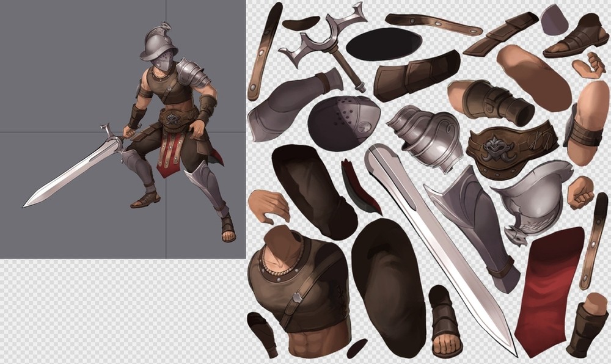Click the gray armored arm sleeve sprite

click(287, 104)
